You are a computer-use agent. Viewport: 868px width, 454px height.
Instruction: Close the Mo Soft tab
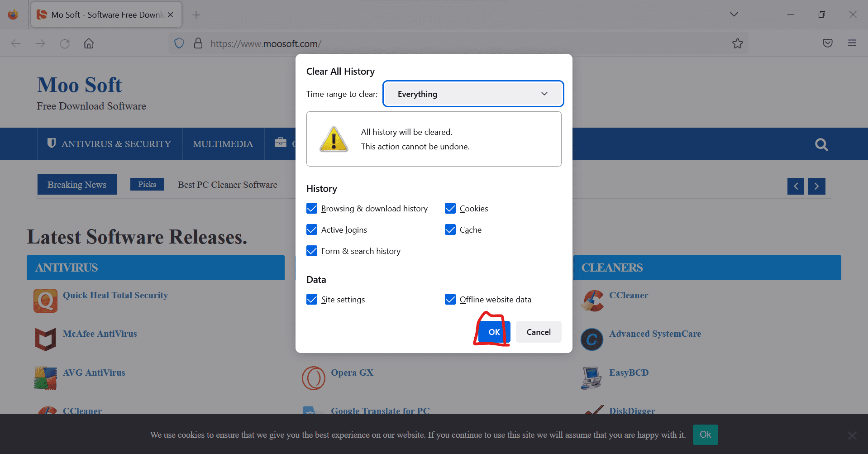coord(171,15)
